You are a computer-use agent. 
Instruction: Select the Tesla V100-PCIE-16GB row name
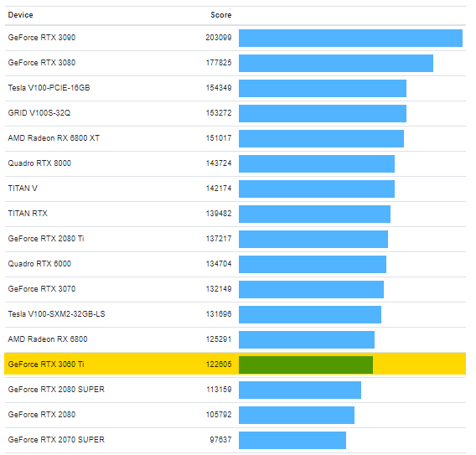pyautogui.click(x=49, y=88)
